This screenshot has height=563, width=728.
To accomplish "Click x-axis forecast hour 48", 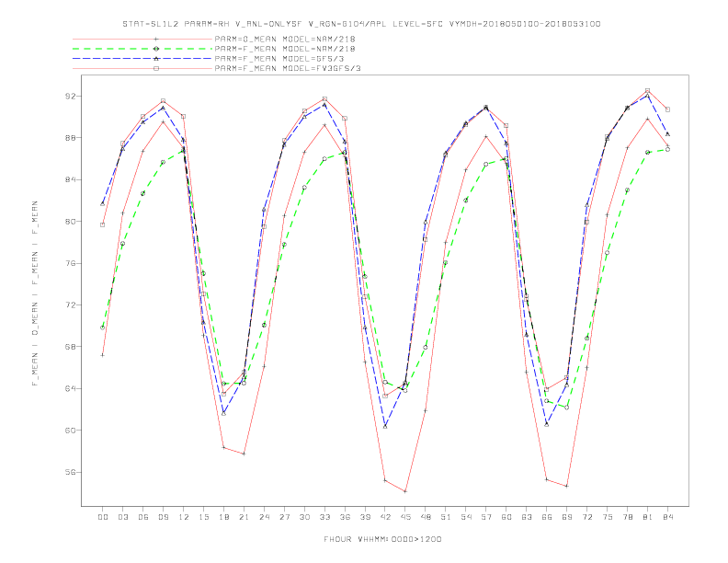I will click(x=426, y=517).
